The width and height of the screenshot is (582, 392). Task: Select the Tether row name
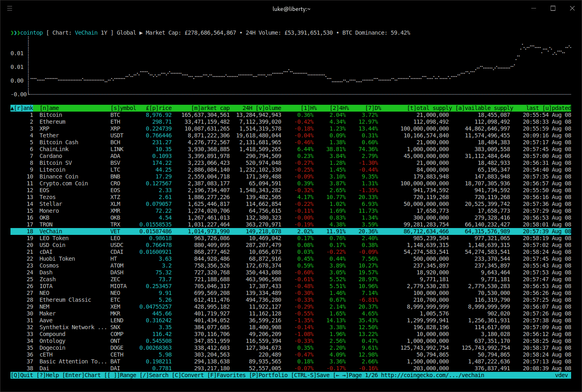49,135
